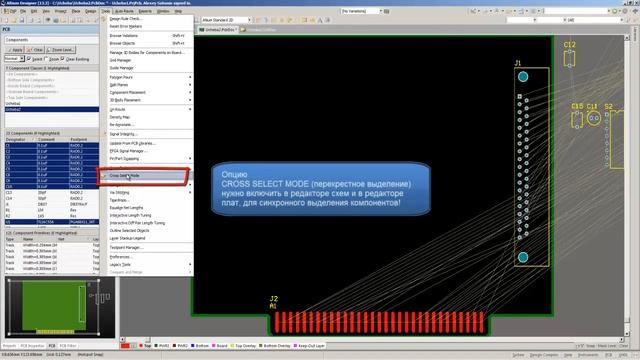Select the Bottom layer tab
640x360 pixels.
200,346
